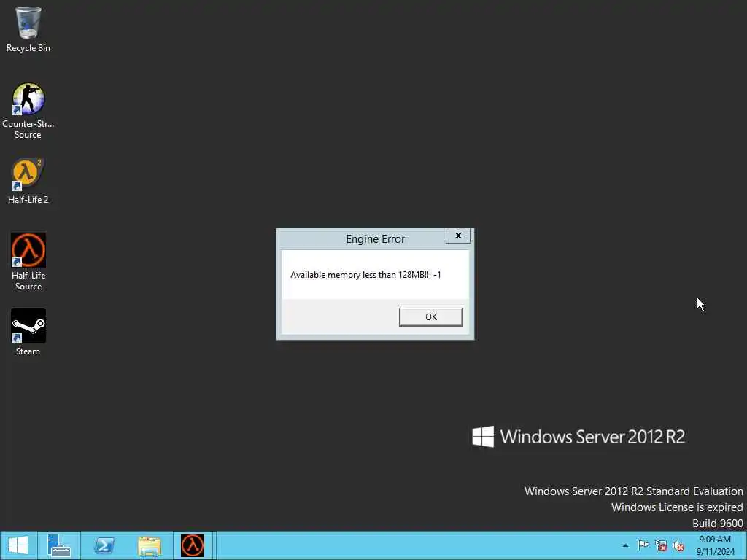
Task: Show hidden system tray icons
Action: coord(625,545)
